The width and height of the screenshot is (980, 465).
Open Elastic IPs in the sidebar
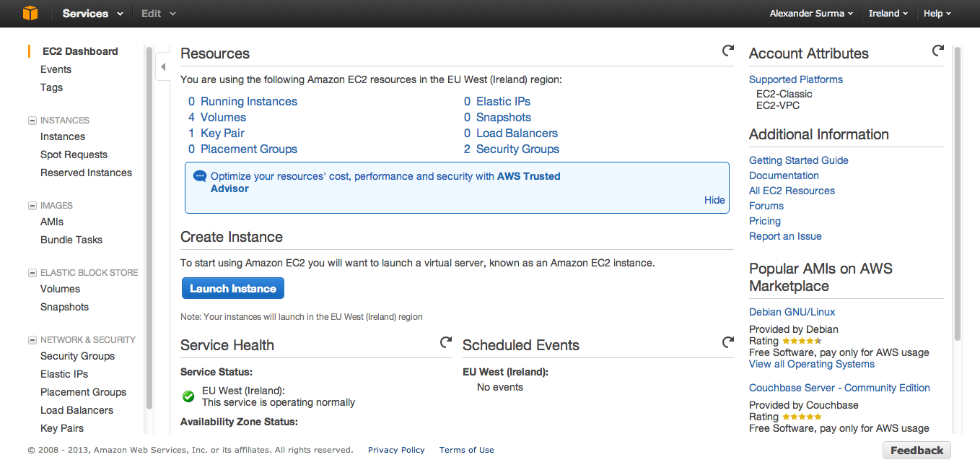pyautogui.click(x=64, y=374)
